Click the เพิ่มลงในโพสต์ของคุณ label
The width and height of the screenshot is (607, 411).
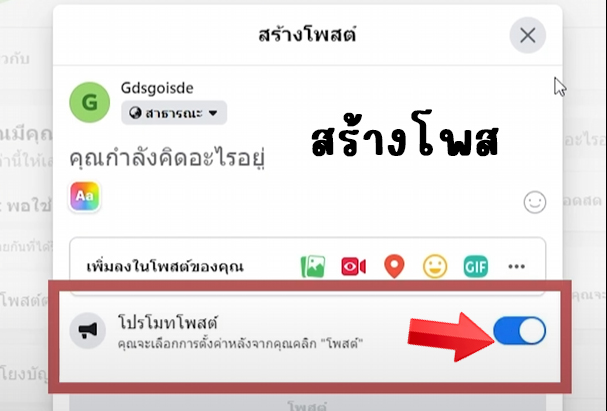click(165, 267)
